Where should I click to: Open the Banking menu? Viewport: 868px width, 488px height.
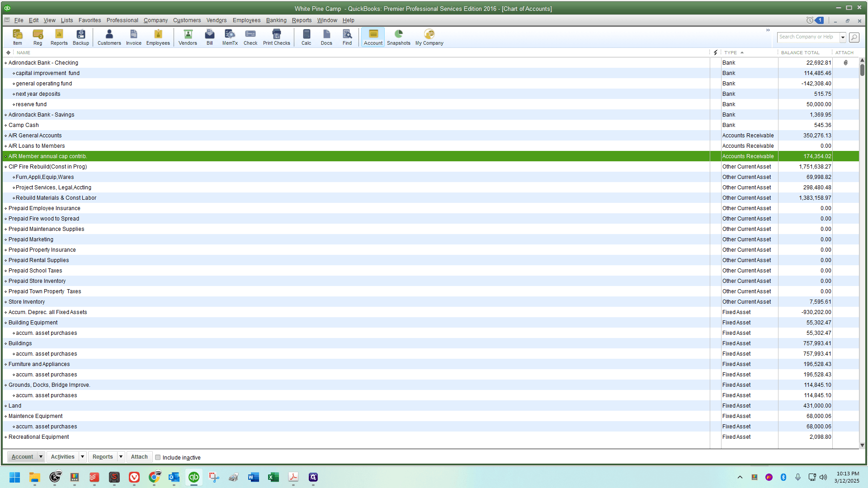(x=276, y=20)
